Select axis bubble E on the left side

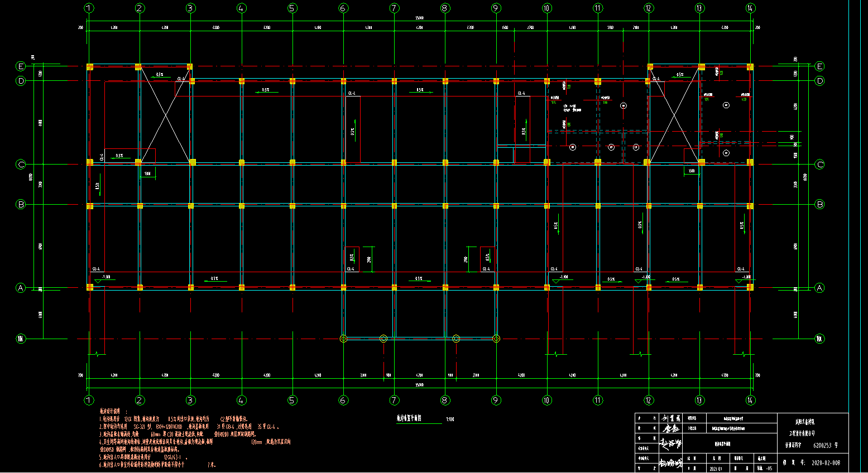21,66
